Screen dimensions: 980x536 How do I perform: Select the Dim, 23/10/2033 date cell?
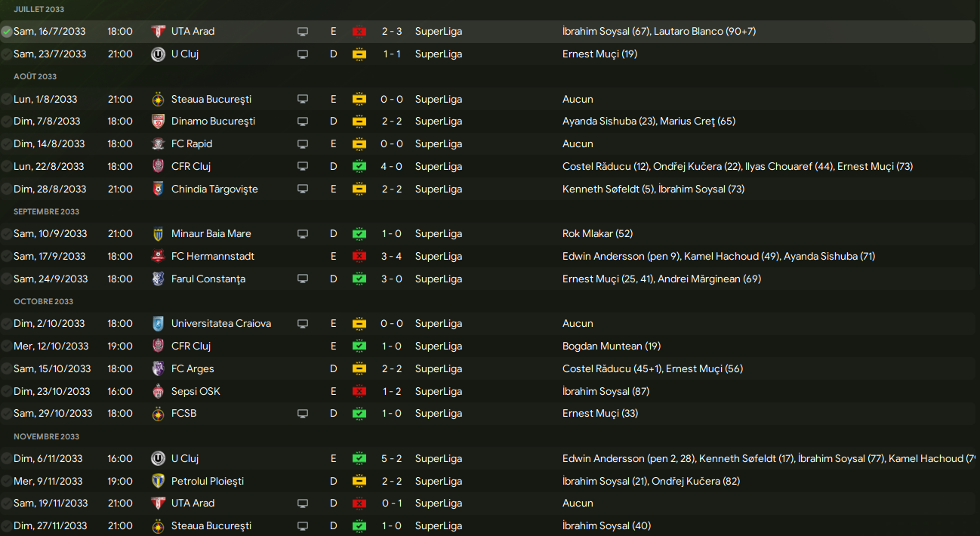point(51,392)
